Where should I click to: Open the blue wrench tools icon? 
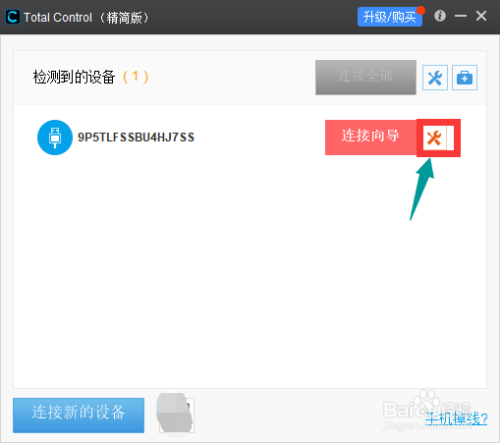[x=435, y=78]
